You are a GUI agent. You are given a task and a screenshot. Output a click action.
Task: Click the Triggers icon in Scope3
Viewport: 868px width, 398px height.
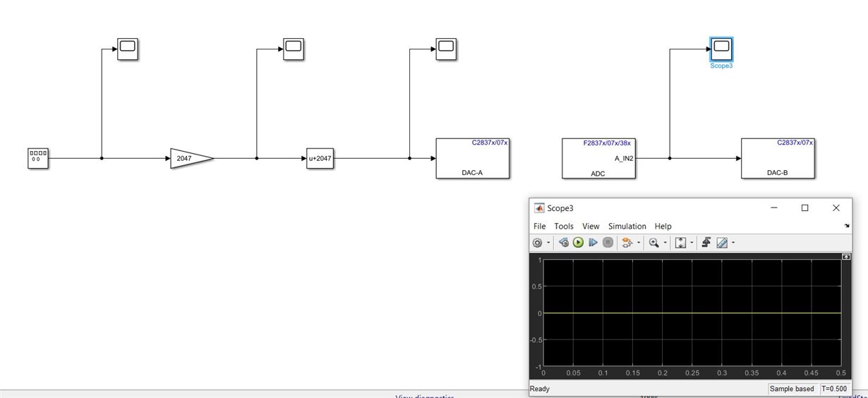pyautogui.click(x=706, y=242)
